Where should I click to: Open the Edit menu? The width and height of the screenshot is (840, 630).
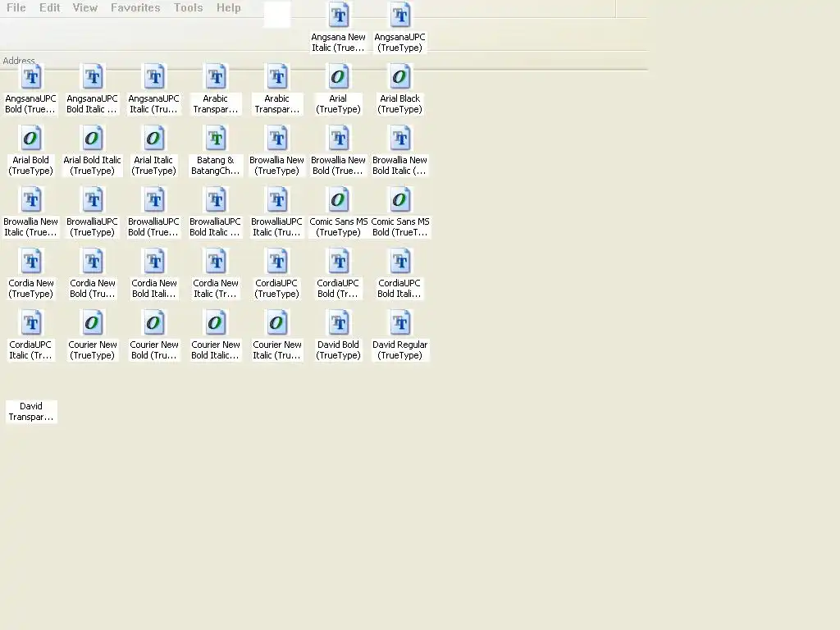tap(50, 8)
